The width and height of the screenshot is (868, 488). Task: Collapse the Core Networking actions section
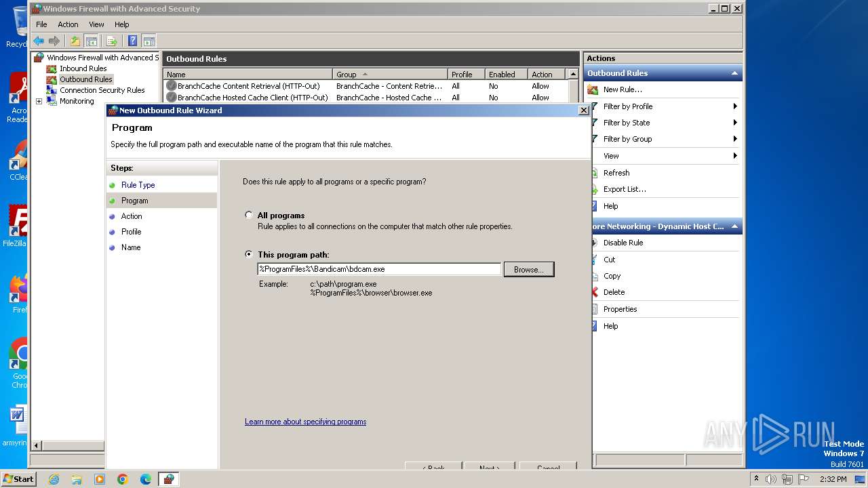coord(734,226)
